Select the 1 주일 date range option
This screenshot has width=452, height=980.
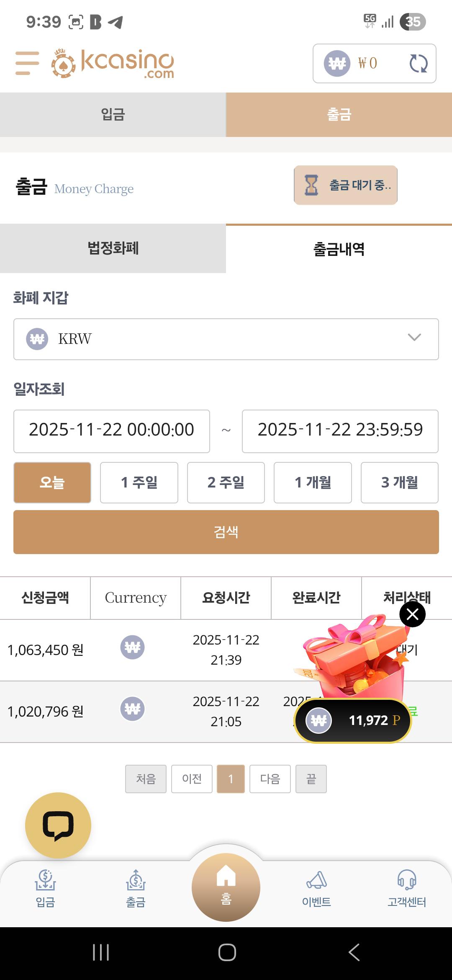[139, 482]
